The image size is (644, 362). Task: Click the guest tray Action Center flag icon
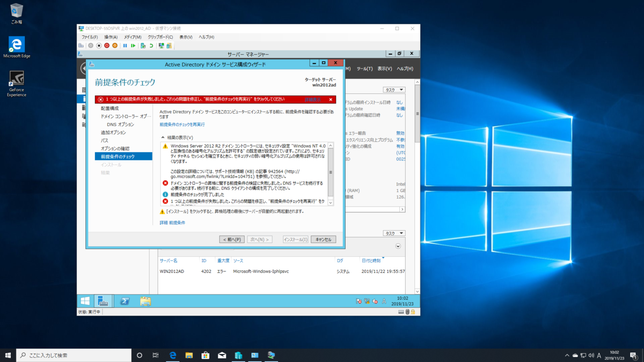click(358, 301)
